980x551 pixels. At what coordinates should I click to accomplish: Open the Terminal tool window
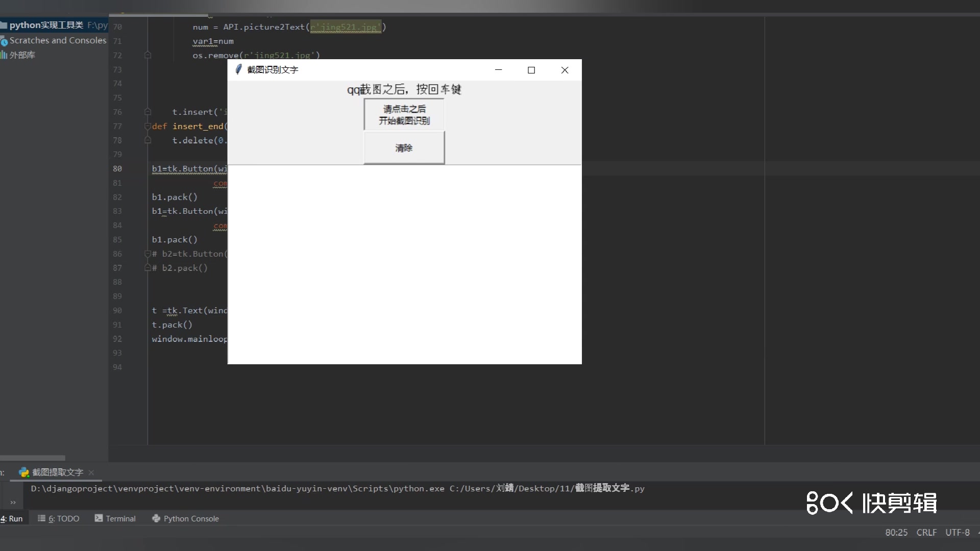click(x=120, y=518)
